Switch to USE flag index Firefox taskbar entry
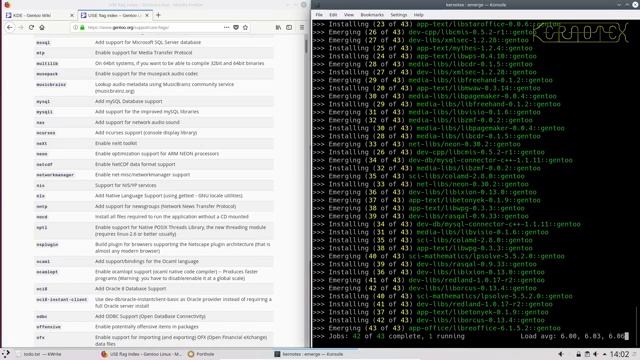This screenshot has width=640, height=360. tap(141, 354)
